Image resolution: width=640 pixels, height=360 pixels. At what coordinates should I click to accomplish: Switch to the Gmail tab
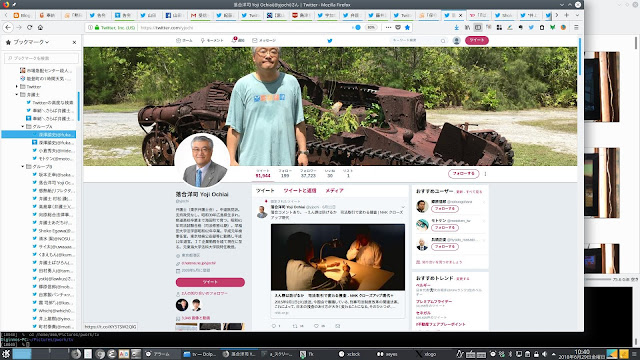coord(199,15)
